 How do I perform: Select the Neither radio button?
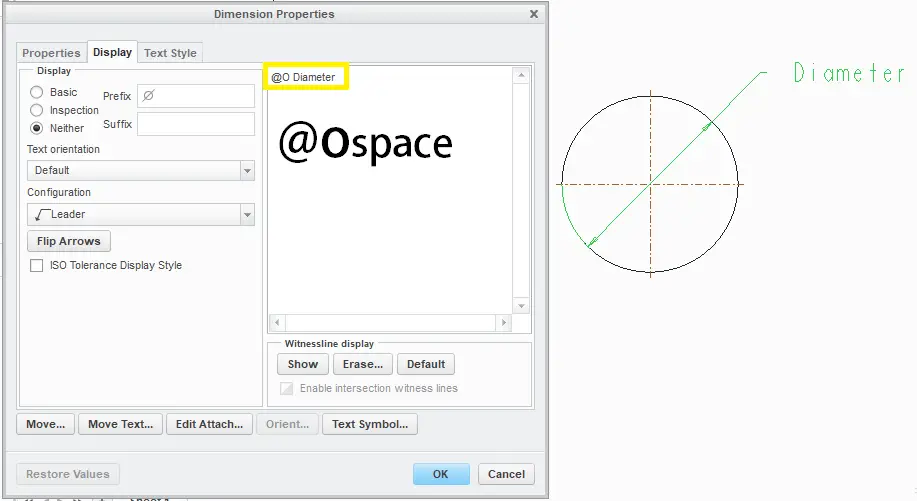37,128
